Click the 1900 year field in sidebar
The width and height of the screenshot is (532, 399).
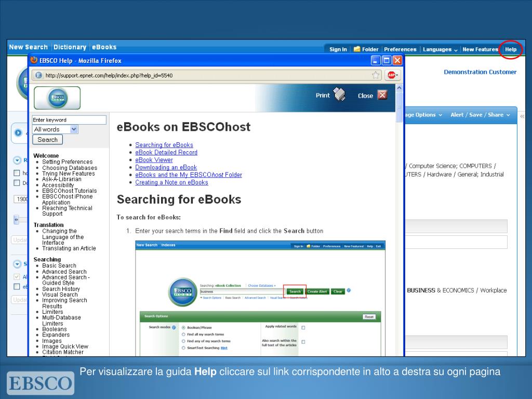(x=21, y=199)
